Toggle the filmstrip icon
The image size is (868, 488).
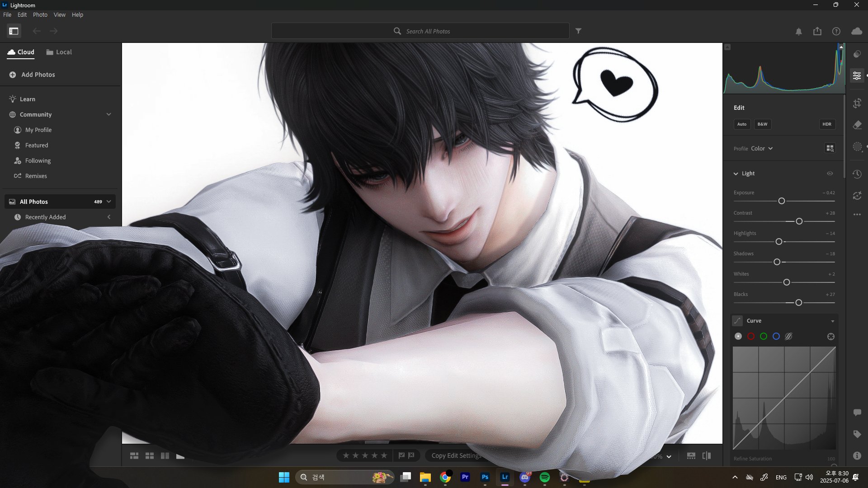click(x=691, y=456)
